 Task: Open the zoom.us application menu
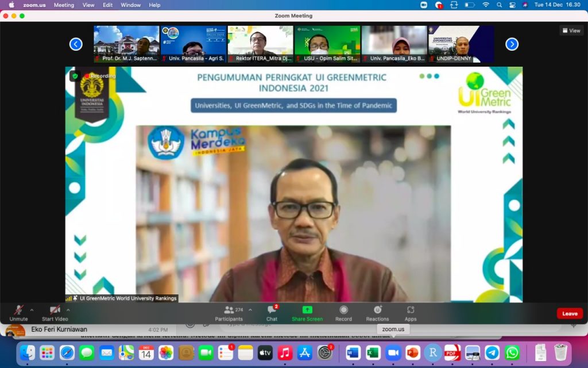coord(34,5)
